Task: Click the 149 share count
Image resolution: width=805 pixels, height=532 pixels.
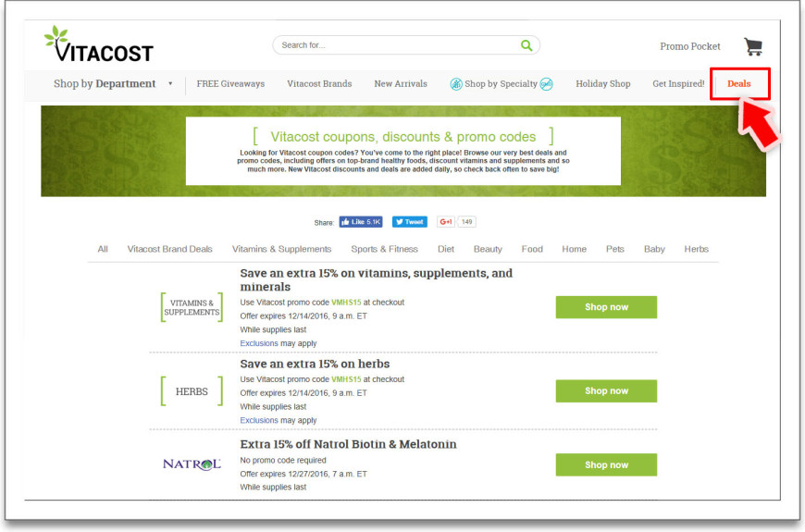Action: [x=466, y=222]
